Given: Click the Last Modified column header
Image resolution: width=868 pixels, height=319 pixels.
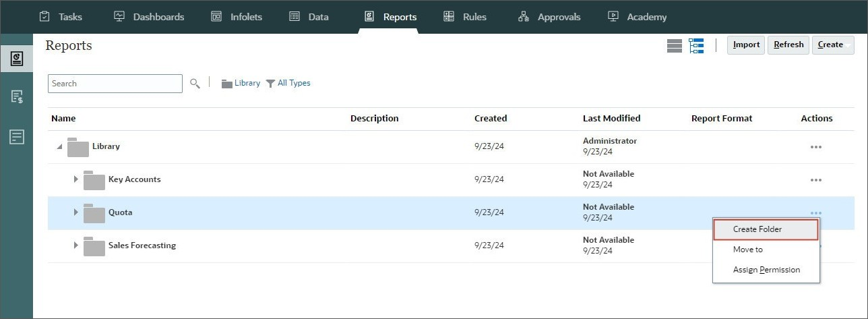Looking at the screenshot, I should pos(611,118).
